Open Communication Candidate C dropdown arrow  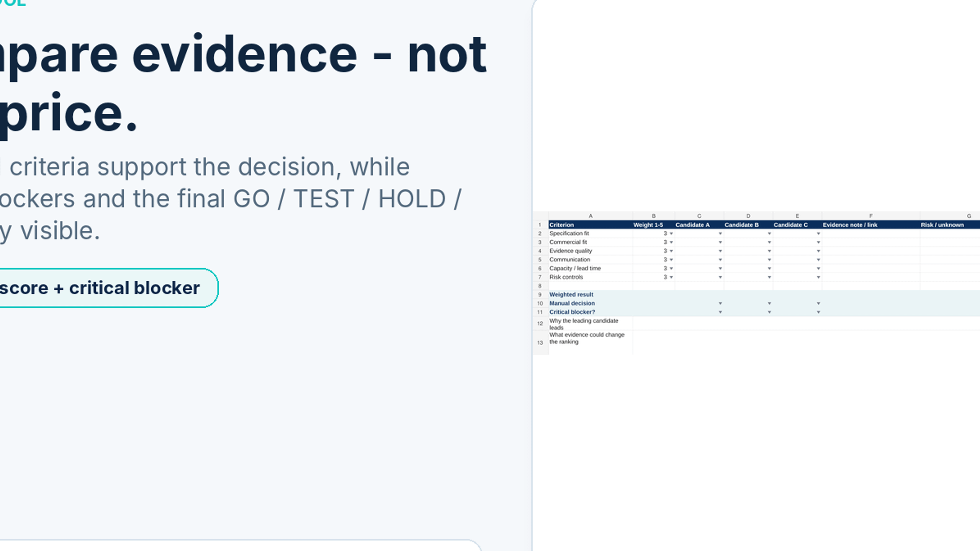pyautogui.click(x=818, y=260)
